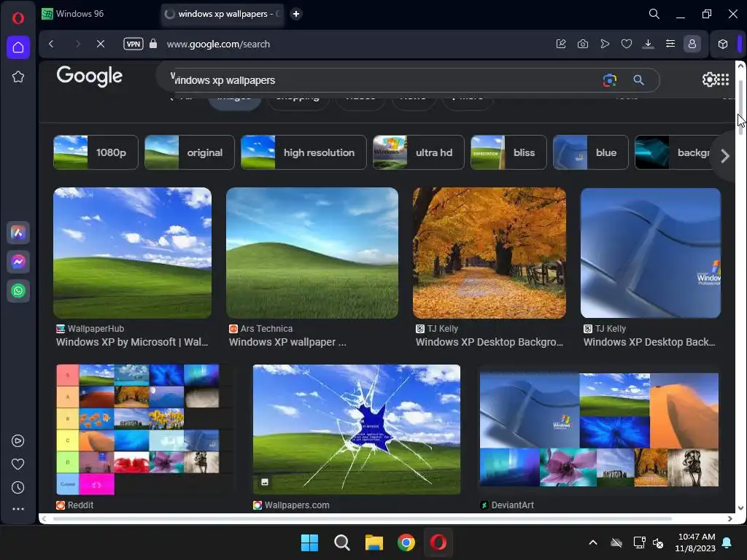Filter by high resolution chip

pos(303,152)
